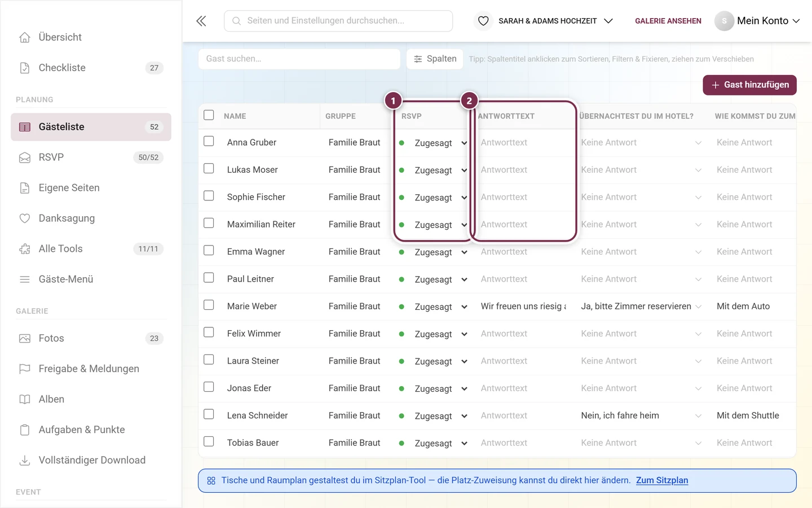Click the Alle Tools puzzle icon
The image size is (812, 508).
click(x=25, y=249)
